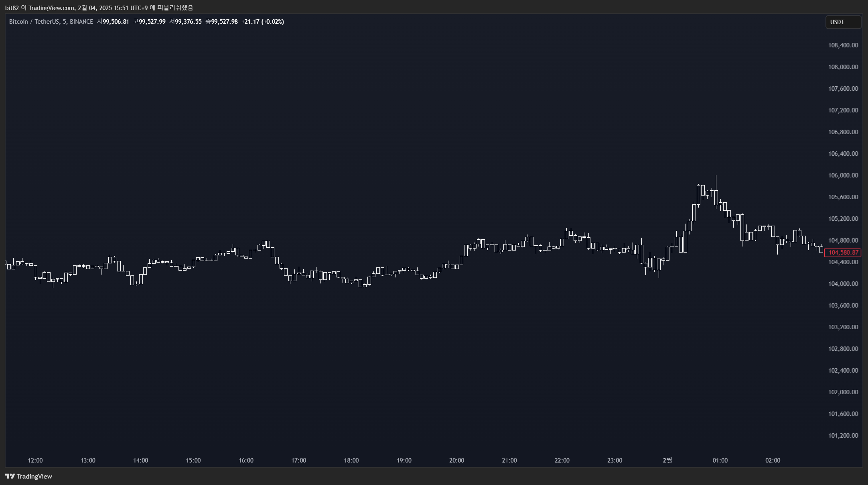Click the 105,200.00 price axis label
Image resolution: width=868 pixels, height=485 pixels.
tap(843, 219)
